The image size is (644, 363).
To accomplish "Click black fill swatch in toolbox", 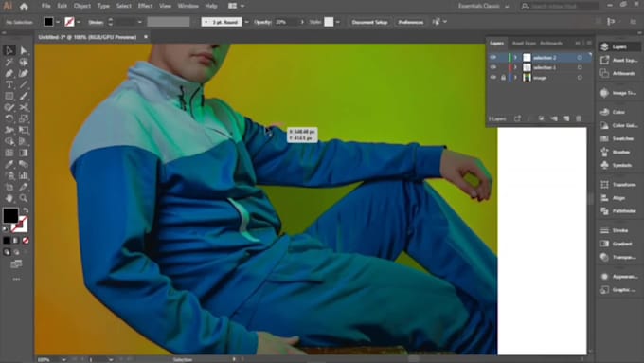I will pos(10,215).
